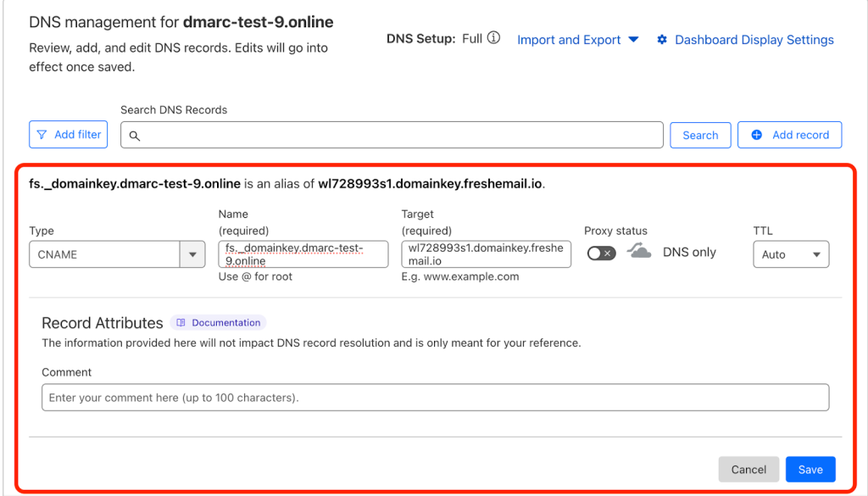868x496 pixels.
Task: Focus the Name field with fs._domainkey value
Action: click(x=303, y=254)
